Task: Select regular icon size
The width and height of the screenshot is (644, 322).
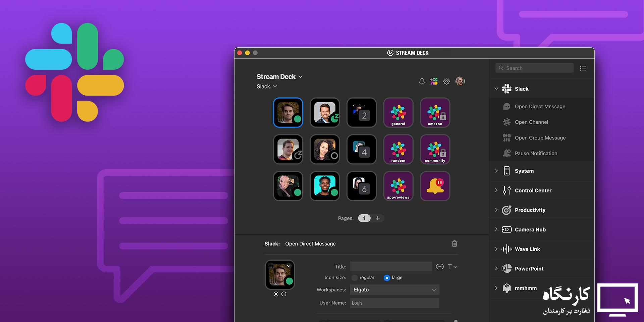Action: click(x=355, y=278)
